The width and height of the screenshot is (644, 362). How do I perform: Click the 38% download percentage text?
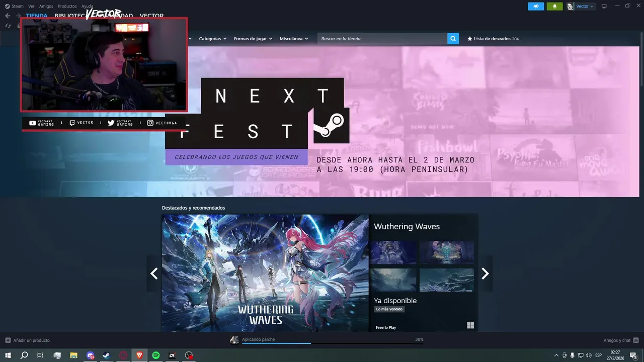pyautogui.click(x=419, y=339)
